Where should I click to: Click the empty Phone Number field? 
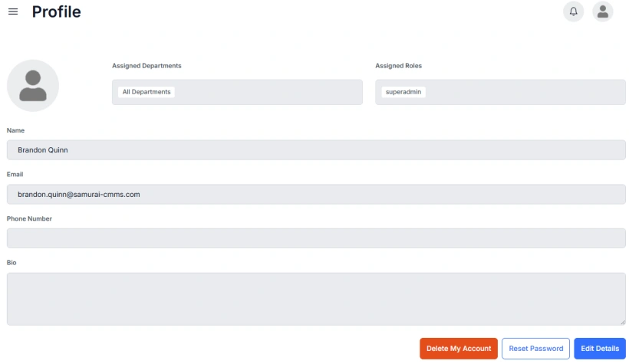tap(316, 238)
